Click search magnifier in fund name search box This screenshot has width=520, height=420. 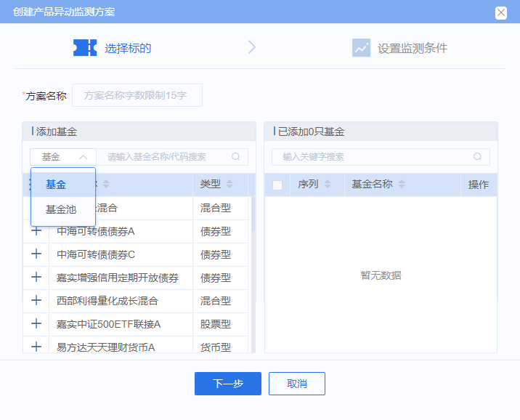click(x=236, y=157)
